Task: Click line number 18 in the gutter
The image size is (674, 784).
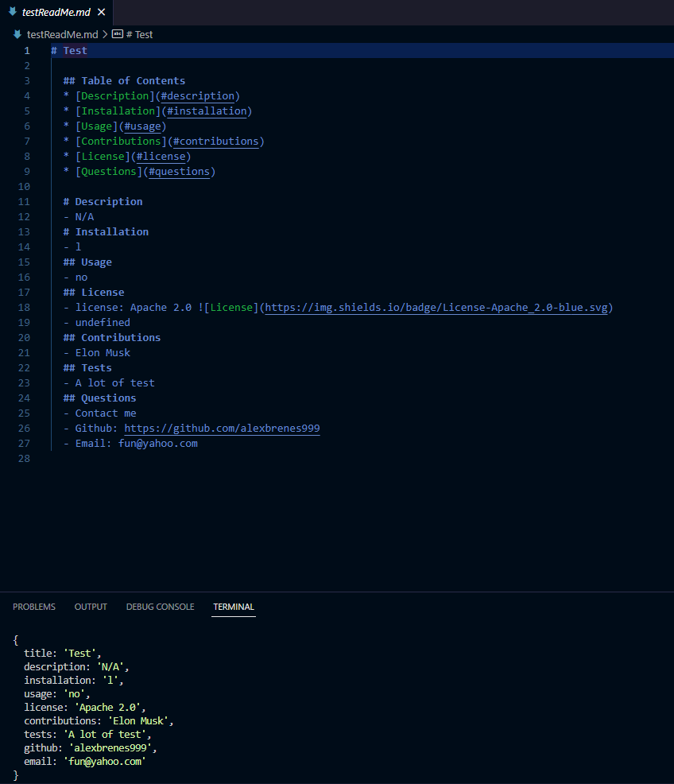Action: pos(23,307)
